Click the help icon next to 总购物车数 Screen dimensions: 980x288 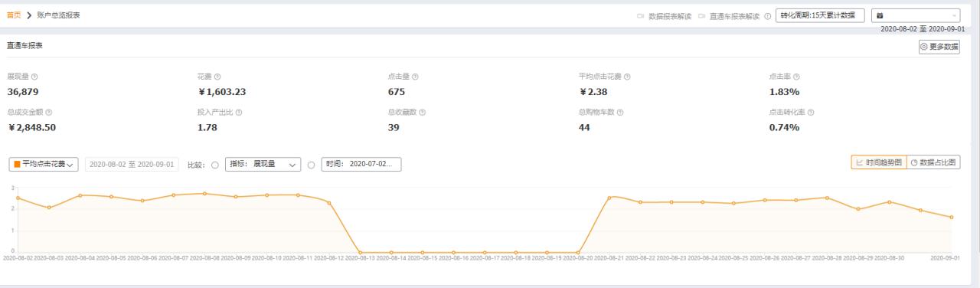point(620,113)
